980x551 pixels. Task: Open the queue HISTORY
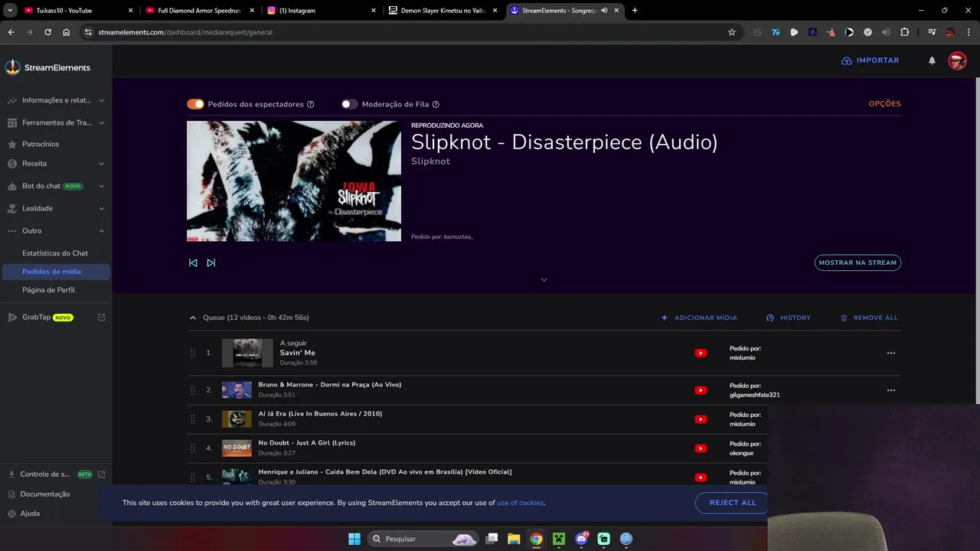coord(788,318)
